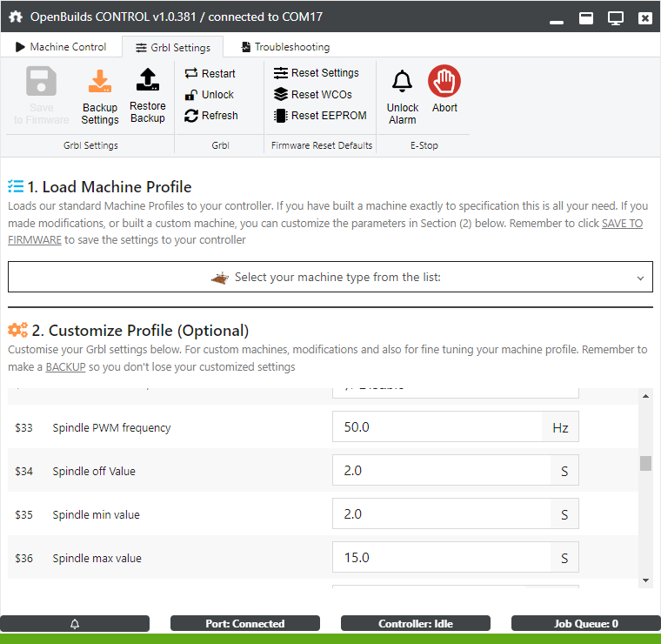This screenshot has height=644, width=661.
Task: Open the machine type dropdown list
Action: coord(330,278)
